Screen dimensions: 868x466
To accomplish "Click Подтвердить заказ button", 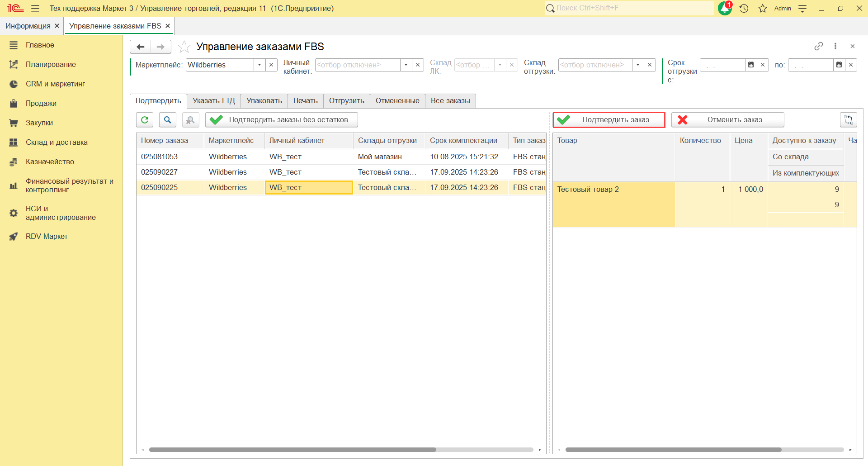I will [x=609, y=120].
